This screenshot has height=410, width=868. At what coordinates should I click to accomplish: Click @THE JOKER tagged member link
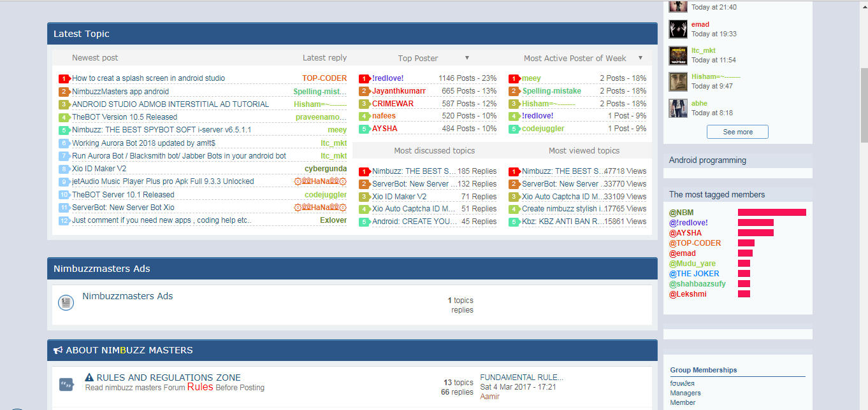point(694,274)
